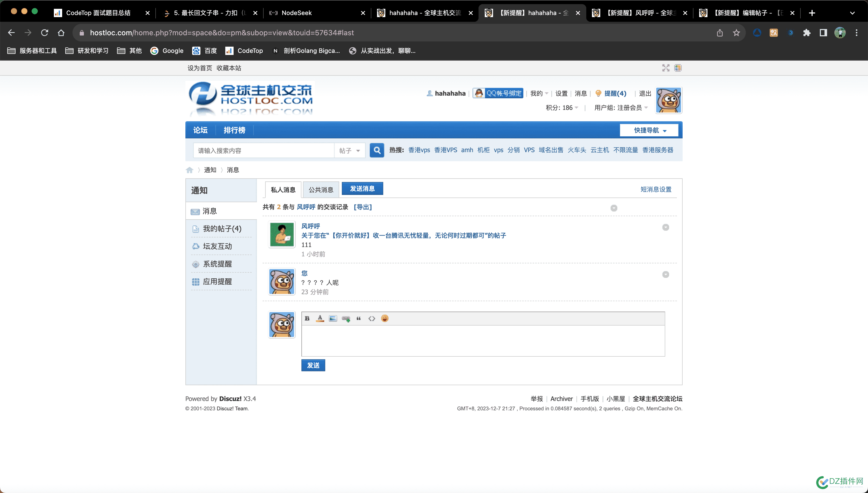
Task: Expand the 积分: 186 dropdown
Action: (x=562, y=108)
